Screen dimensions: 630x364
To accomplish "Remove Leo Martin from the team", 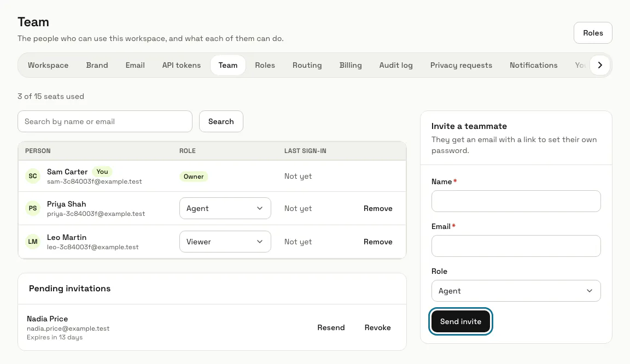I will click(x=378, y=242).
